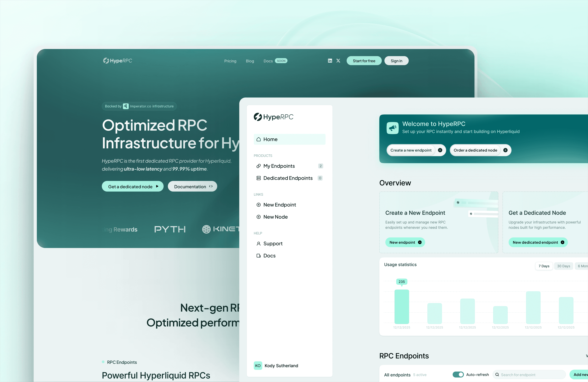Image resolution: width=588 pixels, height=382 pixels.
Task: Select the 7 Days usage range
Action: [544, 266]
